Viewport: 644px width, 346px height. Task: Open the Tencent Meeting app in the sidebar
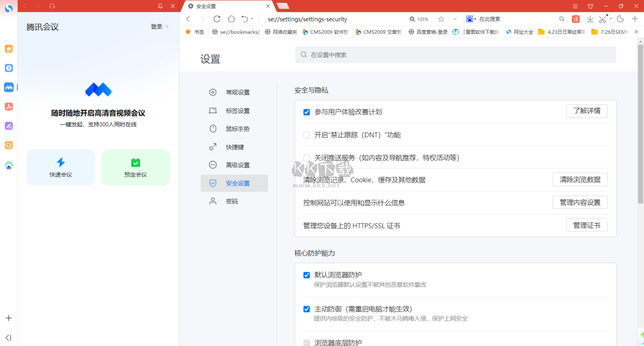click(8, 87)
